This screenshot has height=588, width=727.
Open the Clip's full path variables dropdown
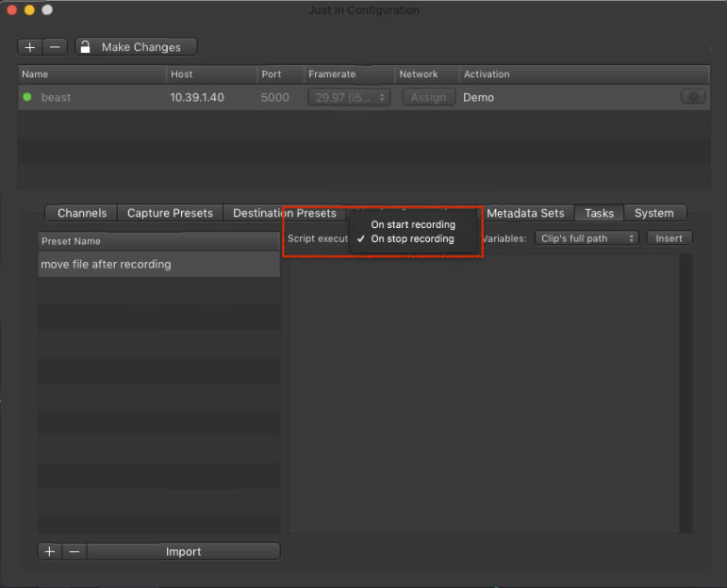click(x=587, y=238)
